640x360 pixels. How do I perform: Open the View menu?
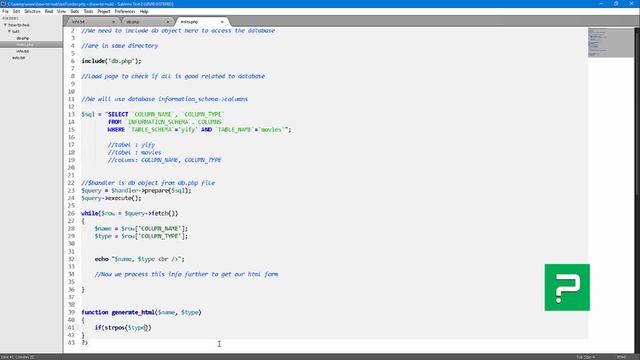[61, 11]
